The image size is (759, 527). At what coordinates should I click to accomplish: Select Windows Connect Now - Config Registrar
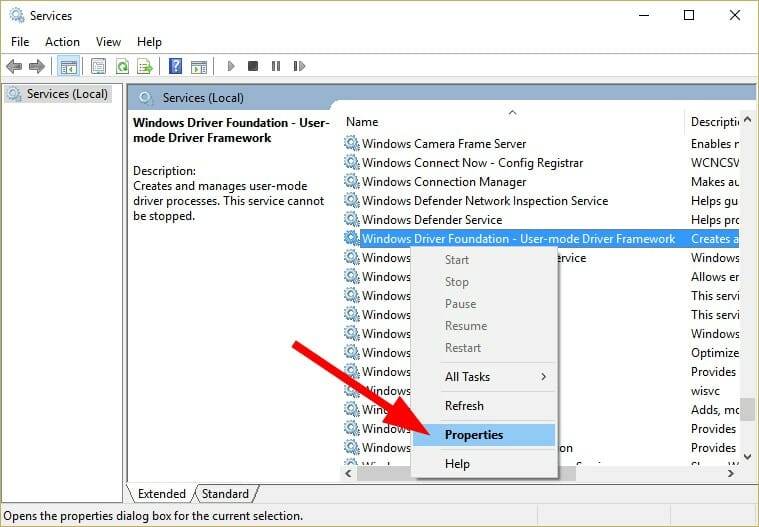point(472,163)
